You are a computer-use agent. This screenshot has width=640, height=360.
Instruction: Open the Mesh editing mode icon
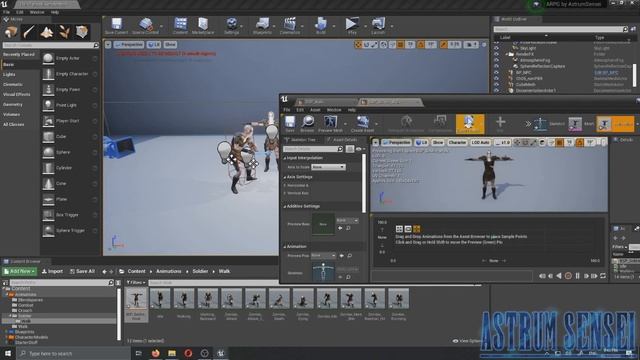[575, 124]
